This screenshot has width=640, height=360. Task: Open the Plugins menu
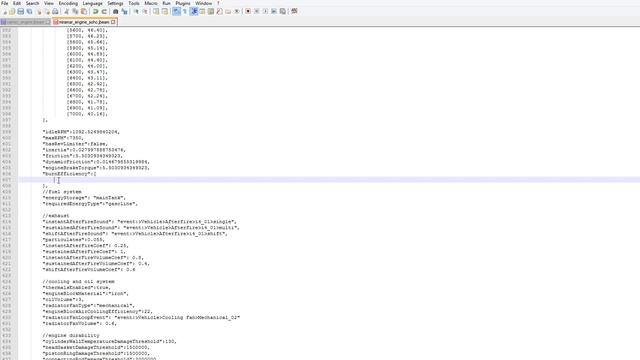183,3
